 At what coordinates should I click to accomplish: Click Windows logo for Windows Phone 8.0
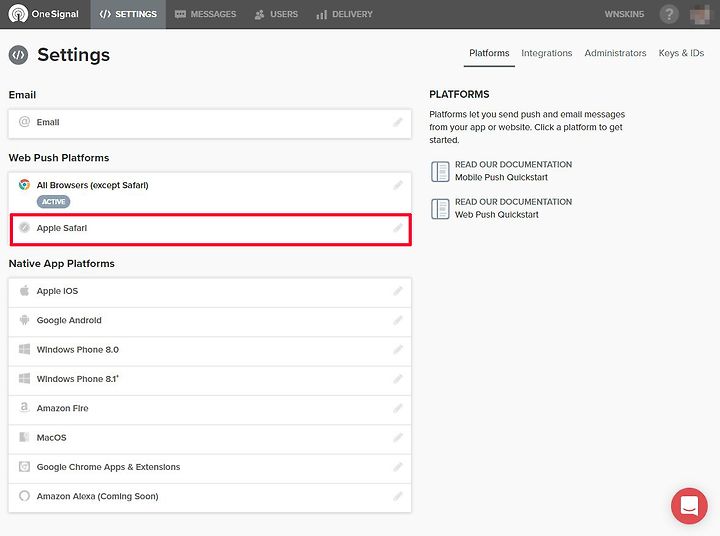click(24, 349)
